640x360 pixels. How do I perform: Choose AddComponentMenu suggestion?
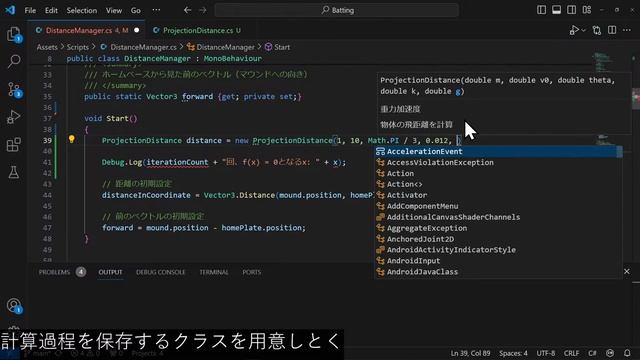coord(496,206)
